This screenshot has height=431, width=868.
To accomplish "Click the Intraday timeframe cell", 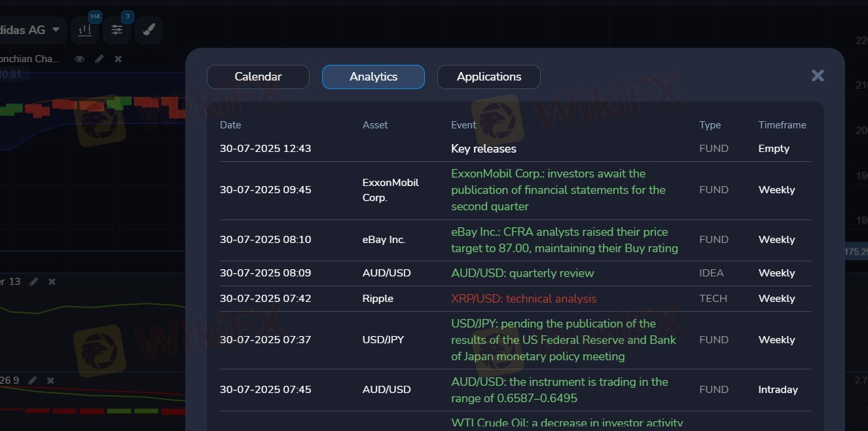I will tap(778, 390).
